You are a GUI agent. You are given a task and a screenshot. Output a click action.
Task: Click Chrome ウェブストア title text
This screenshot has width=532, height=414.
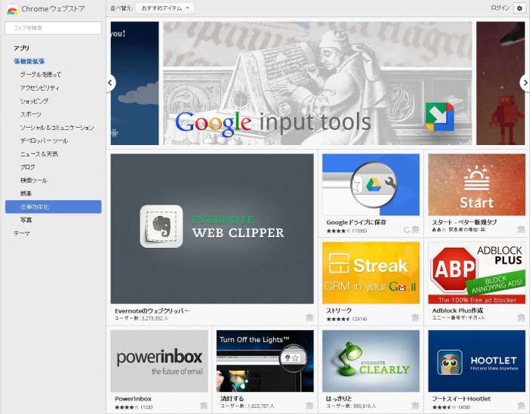[x=54, y=8]
